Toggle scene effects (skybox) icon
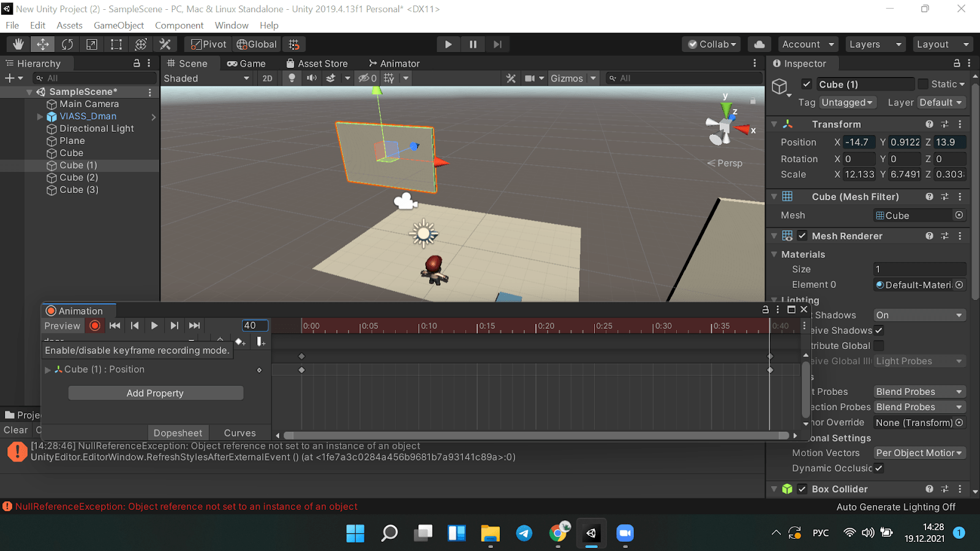 click(331, 78)
